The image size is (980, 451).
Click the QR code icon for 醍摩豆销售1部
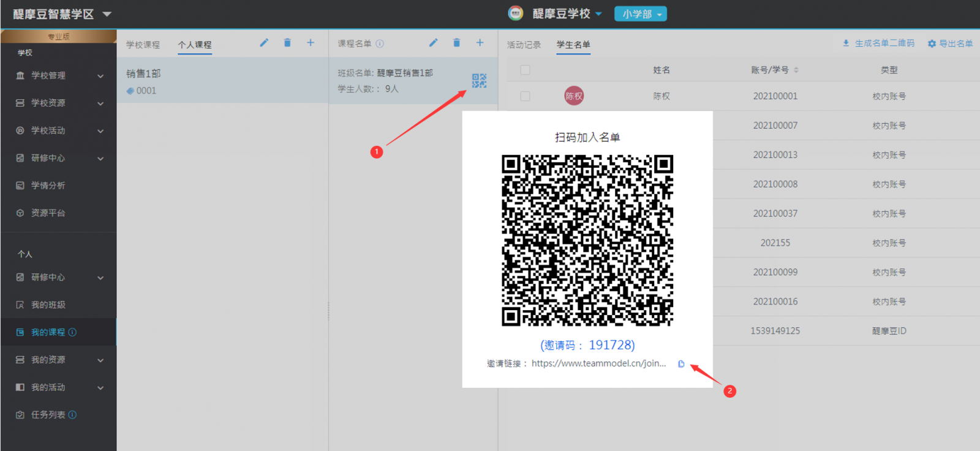tap(479, 81)
